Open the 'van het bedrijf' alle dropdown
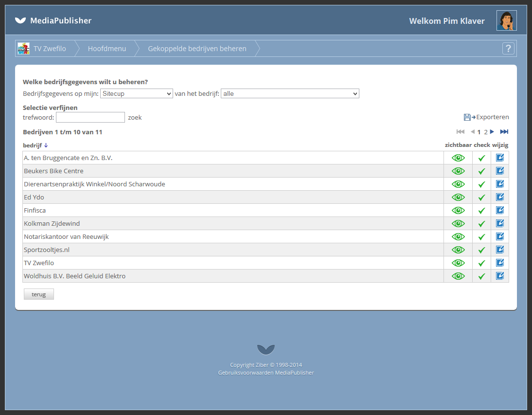 [x=290, y=94]
